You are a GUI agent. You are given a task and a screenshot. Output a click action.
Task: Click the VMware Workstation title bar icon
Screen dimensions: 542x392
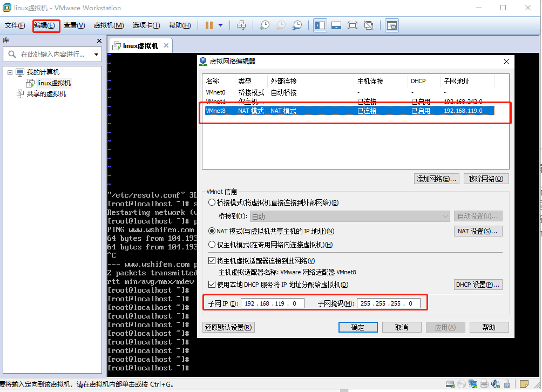click(x=6, y=8)
